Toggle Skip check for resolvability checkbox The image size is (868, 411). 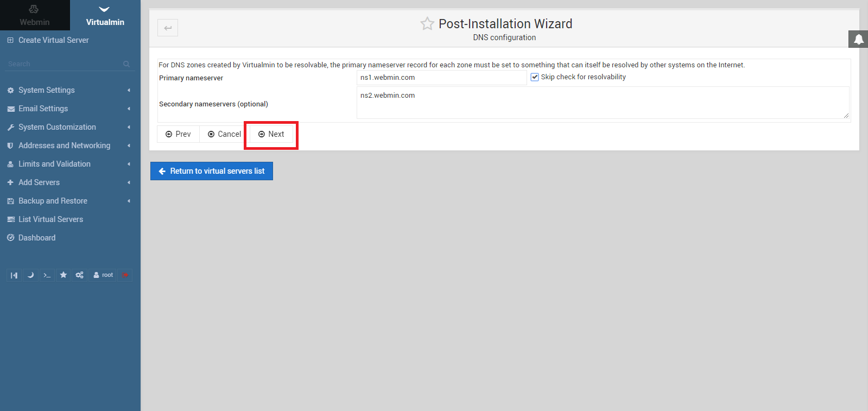pyautogui.click(x=535, y=77)
